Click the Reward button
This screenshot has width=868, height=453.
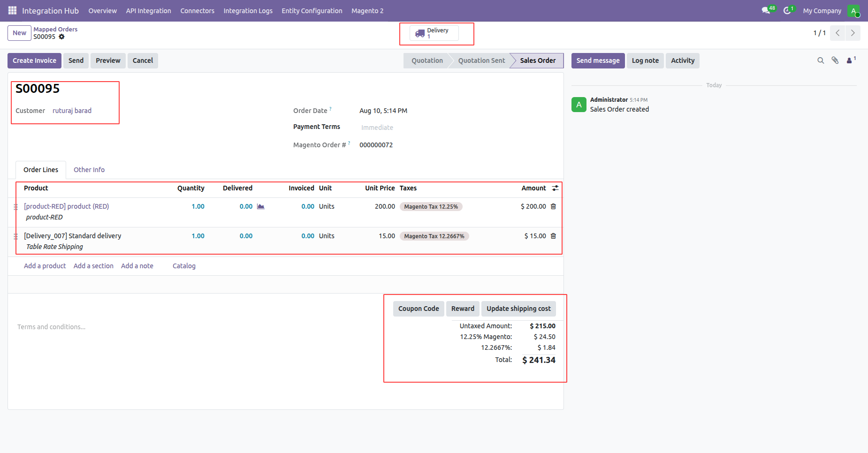click(x=463, y=309)
